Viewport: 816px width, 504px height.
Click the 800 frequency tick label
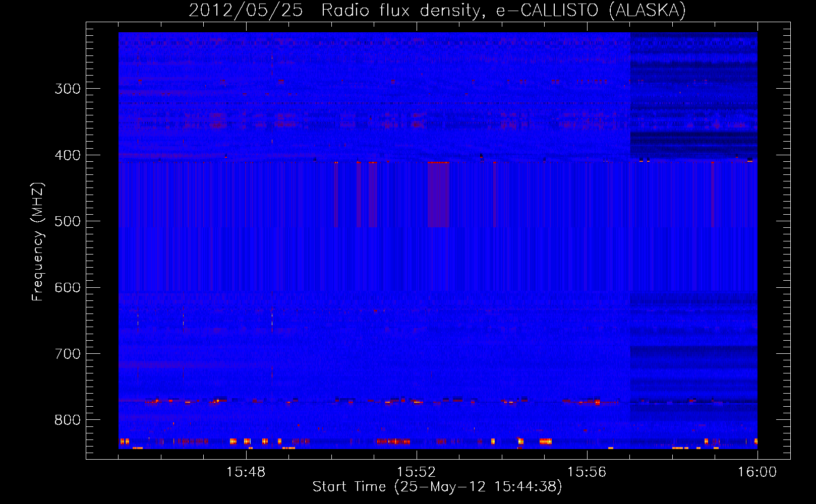click(x=68, y=420)
